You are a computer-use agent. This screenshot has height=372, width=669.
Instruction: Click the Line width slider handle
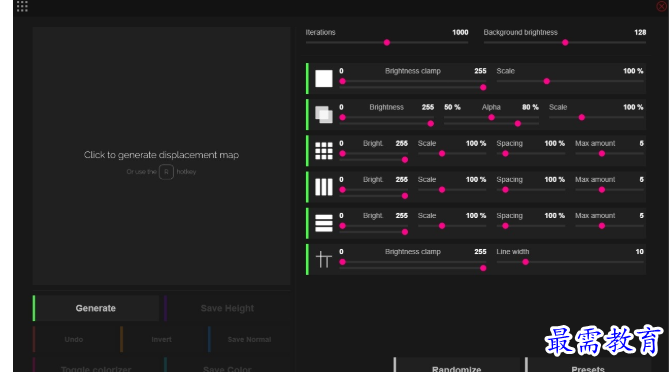coord(526,262)
